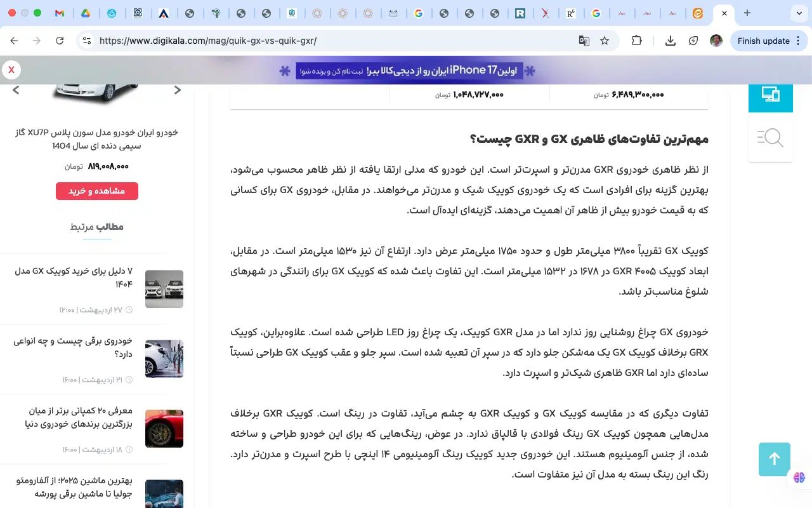Click the pink brain extension icon
Screen dimensions: 812x508
coord(799,478)
